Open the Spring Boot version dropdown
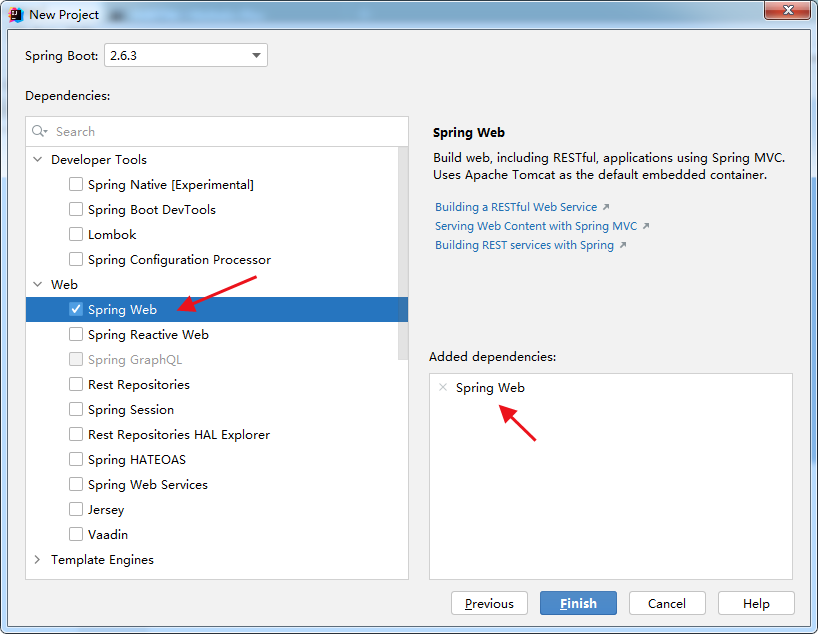818x634 pixels. click(x=186, y=55)
